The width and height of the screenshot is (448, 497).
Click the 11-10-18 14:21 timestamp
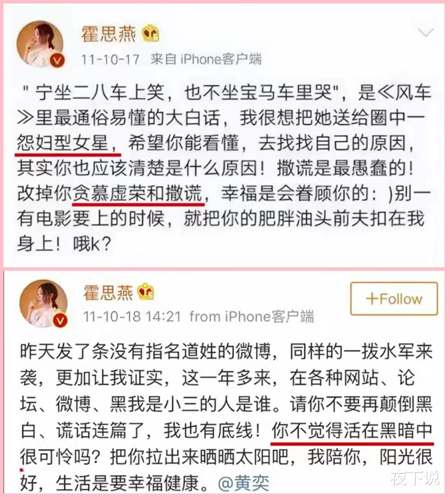(x=132, y=316)
